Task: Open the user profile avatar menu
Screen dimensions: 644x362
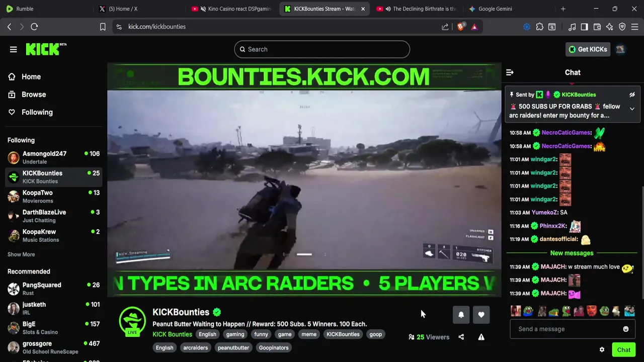Action: pos(620,49)
